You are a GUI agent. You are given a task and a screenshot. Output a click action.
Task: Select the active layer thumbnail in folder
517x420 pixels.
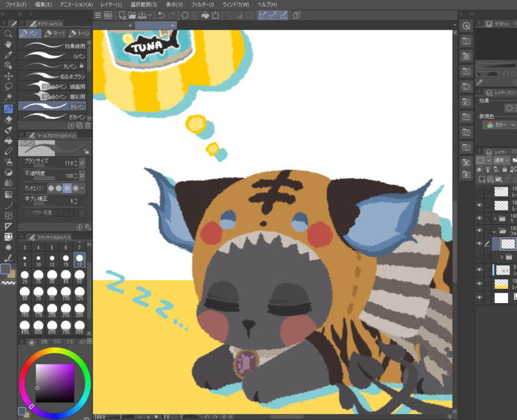coord(508,244)
